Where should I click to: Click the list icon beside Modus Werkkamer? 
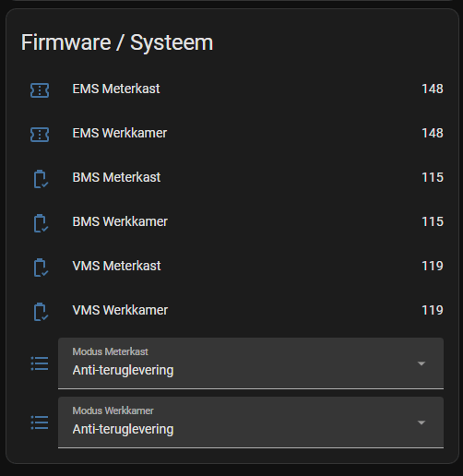tap(40, 422)
